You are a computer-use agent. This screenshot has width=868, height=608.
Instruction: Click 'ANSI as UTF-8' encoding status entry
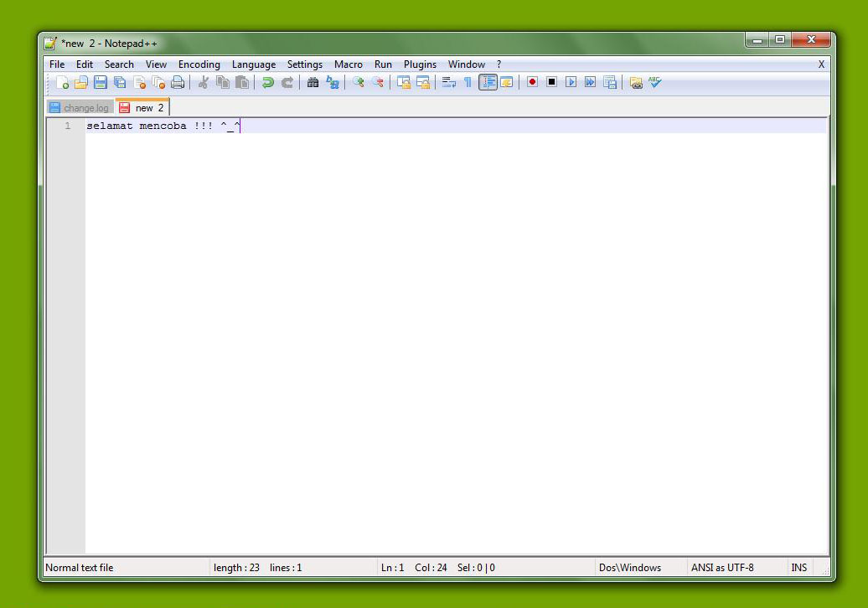[722, 567]
